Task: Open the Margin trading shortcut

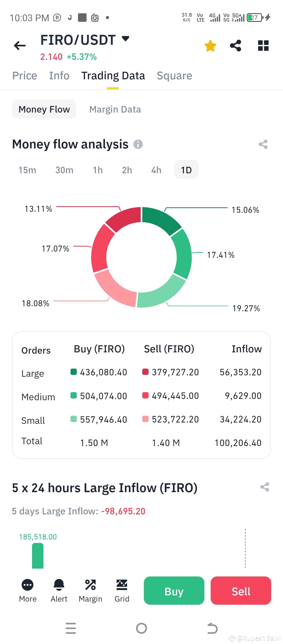Action: pos(90,591)
